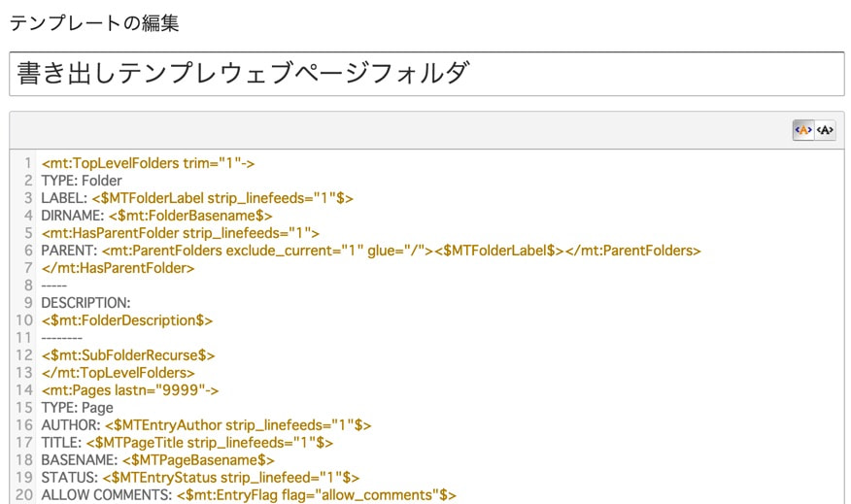Image resolution: width=851 pixels, height=504 pixels.
Task: Enable syntax highlighting with the colored A icon
Action: (803, 130)
